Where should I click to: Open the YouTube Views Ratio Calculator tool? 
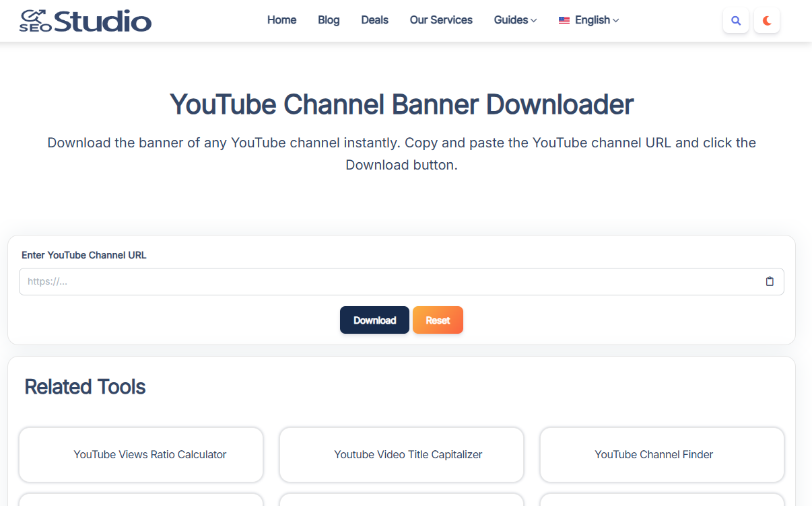pos(149,455)
